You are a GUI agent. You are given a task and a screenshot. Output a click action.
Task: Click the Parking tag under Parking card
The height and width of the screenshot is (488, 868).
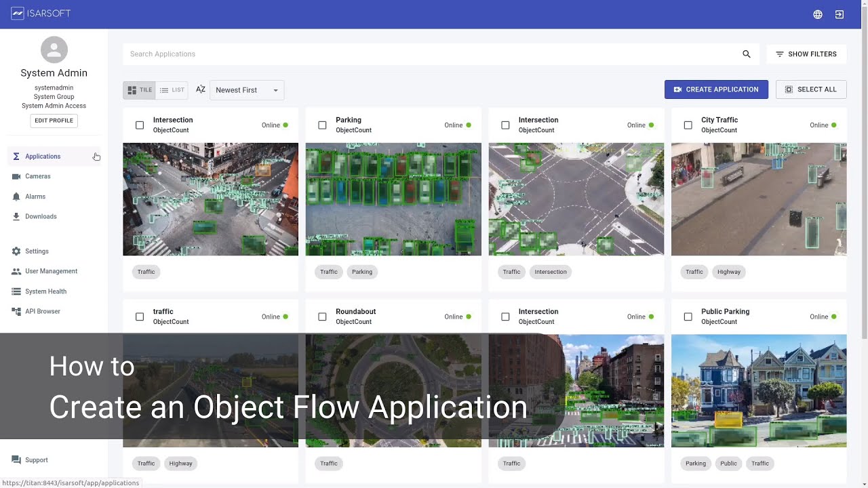pos(362,272)
